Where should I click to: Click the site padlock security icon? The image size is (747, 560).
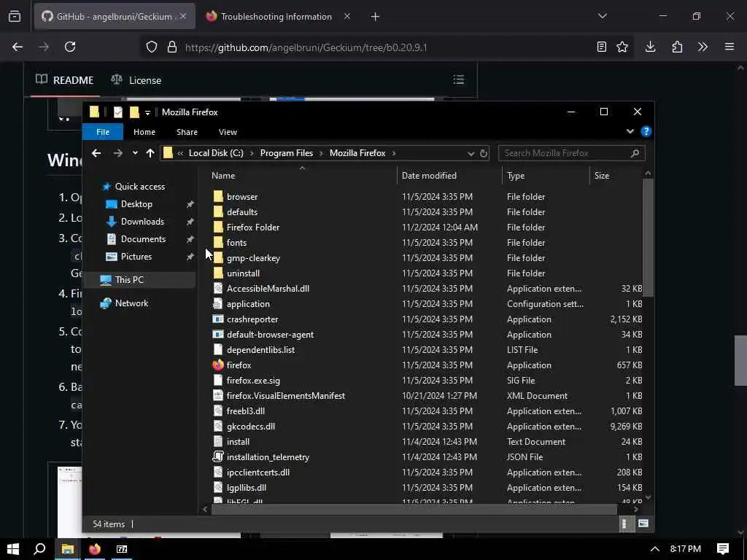click(172, 47)
